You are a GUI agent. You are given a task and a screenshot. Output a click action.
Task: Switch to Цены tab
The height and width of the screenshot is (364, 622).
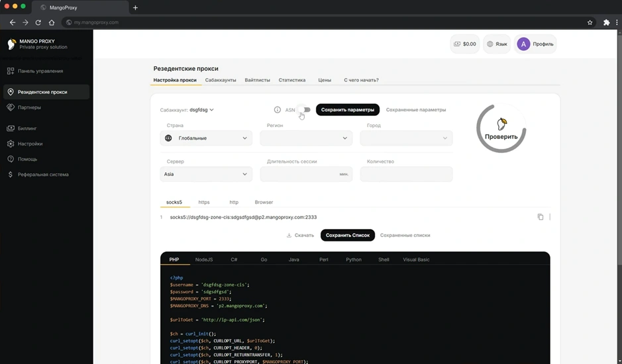click(x=325, y=80)
